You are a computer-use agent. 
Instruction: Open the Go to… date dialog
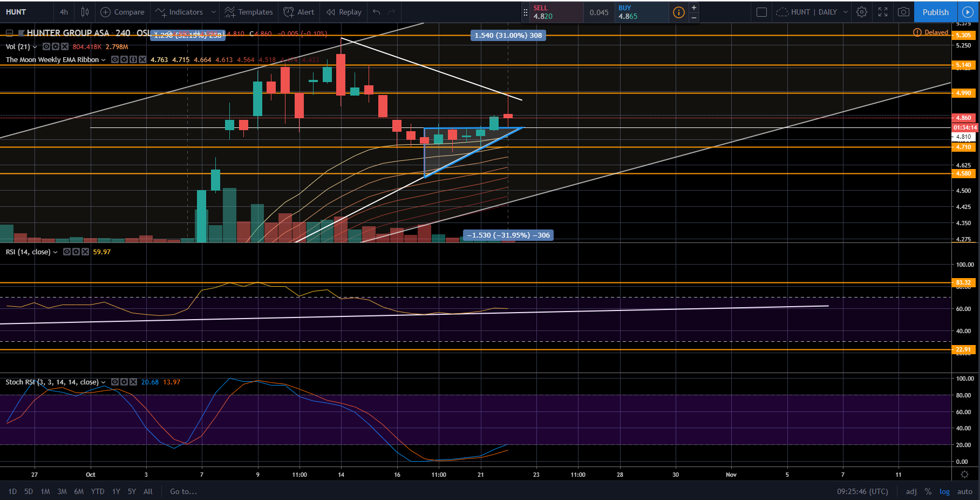pyautogui.click(x=183, y=491)
